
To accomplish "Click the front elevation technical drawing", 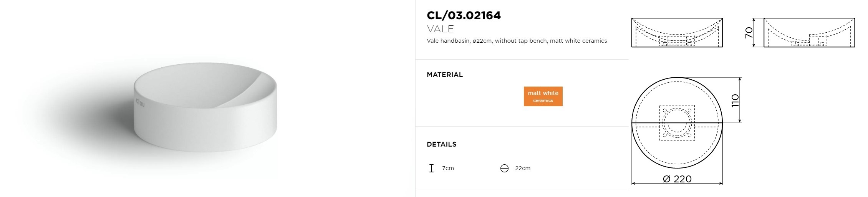I will click(x=677, y=33).
